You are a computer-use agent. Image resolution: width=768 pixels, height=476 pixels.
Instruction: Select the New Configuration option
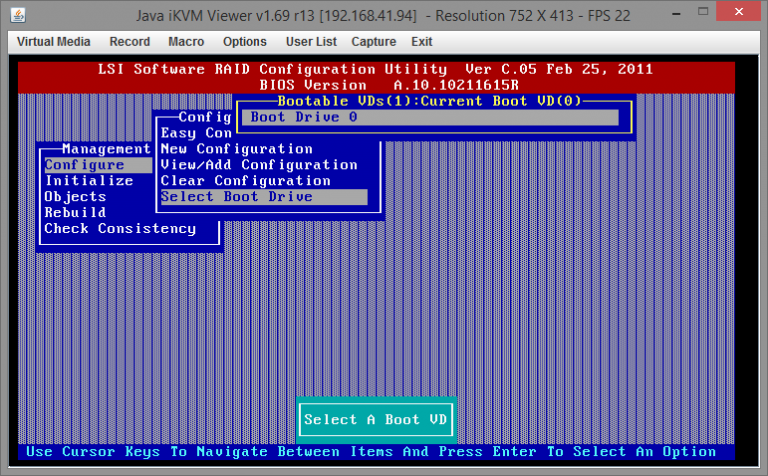point(236,149)
